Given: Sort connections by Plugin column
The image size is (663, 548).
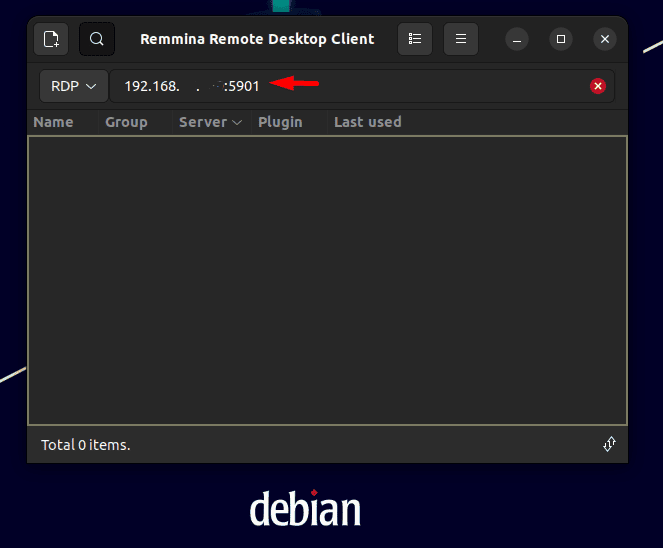Looking at the screenshot, I should (x=289, y=122).
